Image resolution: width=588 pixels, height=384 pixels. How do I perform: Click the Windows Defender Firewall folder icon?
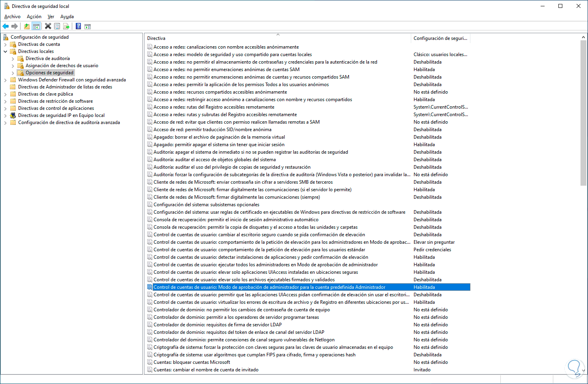tap(13, 80)
